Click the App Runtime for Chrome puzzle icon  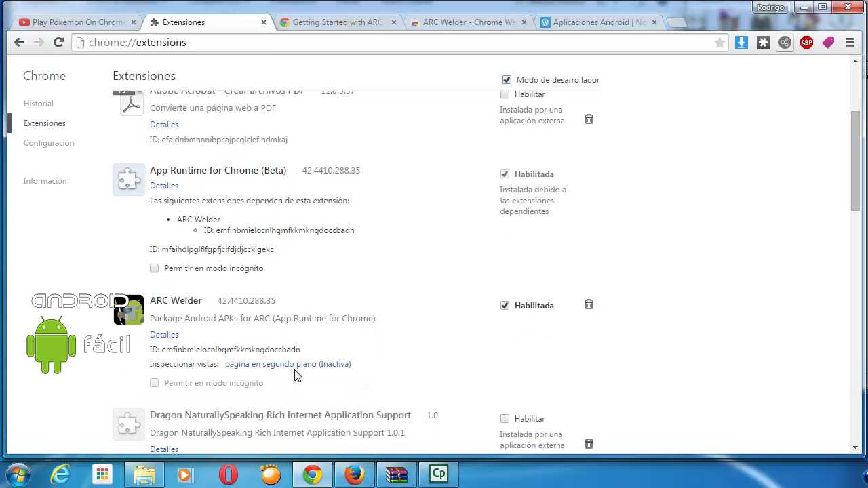129,180
